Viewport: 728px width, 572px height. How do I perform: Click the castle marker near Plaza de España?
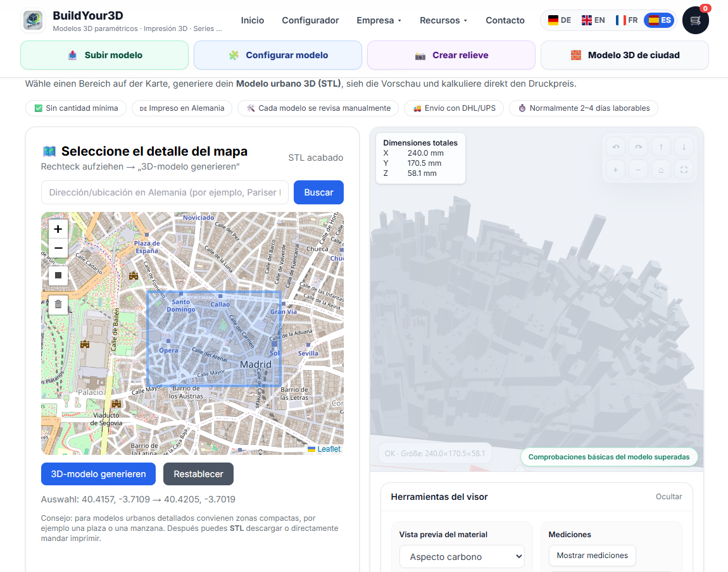tap(134, 276)
